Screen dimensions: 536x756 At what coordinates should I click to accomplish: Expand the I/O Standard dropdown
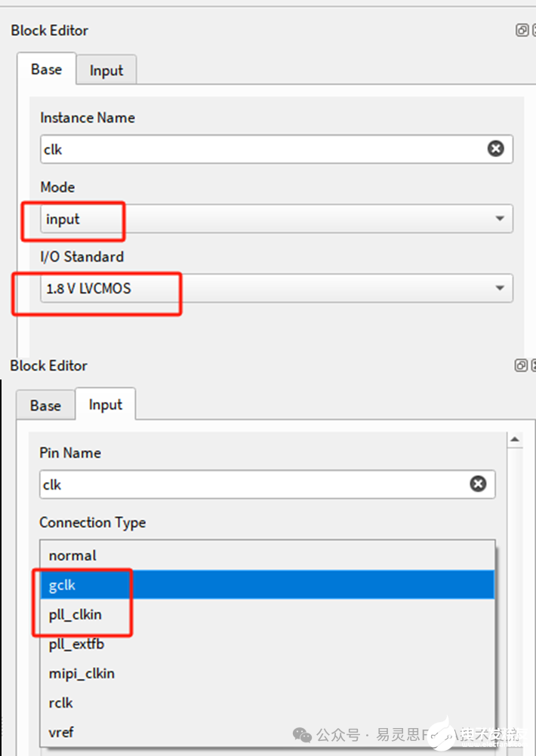[x=499, y=288]
